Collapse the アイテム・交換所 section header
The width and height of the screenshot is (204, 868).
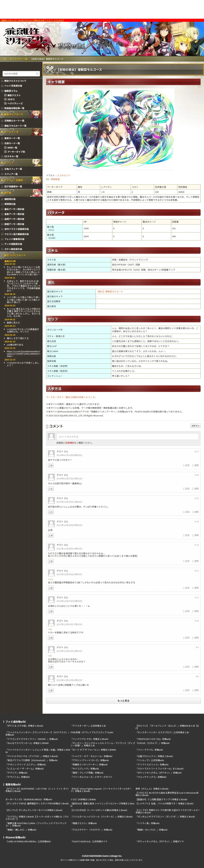[x=21, y=180]
